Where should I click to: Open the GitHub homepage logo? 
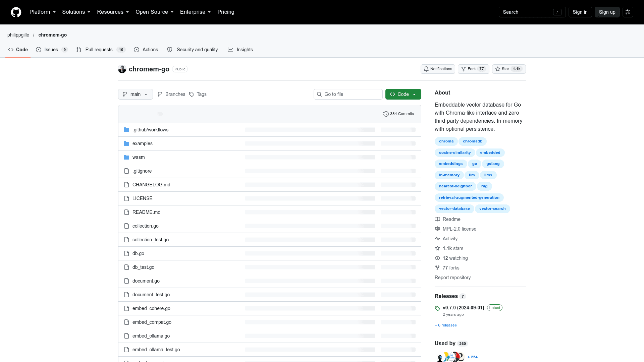pyautogui.click(x=16, y=12)
